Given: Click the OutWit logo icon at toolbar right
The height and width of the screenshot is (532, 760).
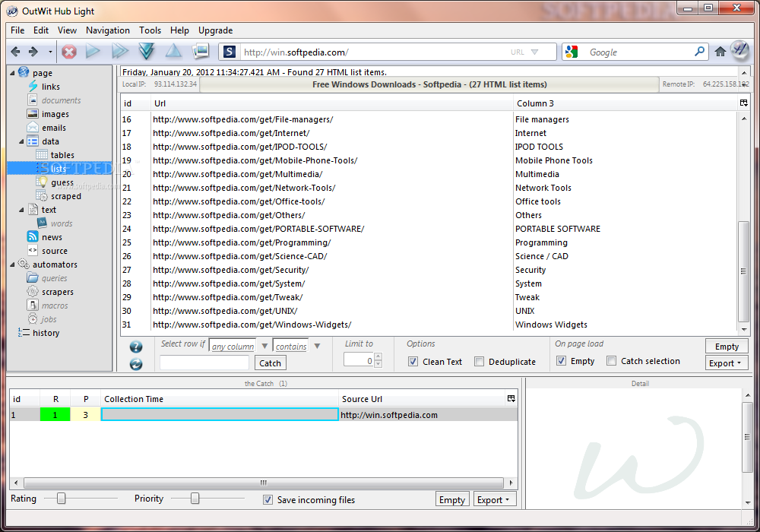Looking at the screenshot, I should [x=740, y=49].
